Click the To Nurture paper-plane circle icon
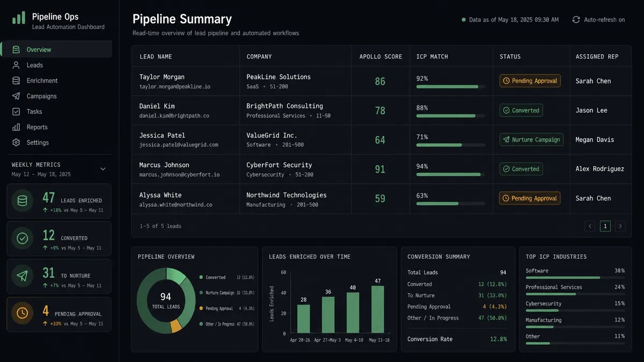Viewport: 644px width, 362px height. [x=22, y=276]
